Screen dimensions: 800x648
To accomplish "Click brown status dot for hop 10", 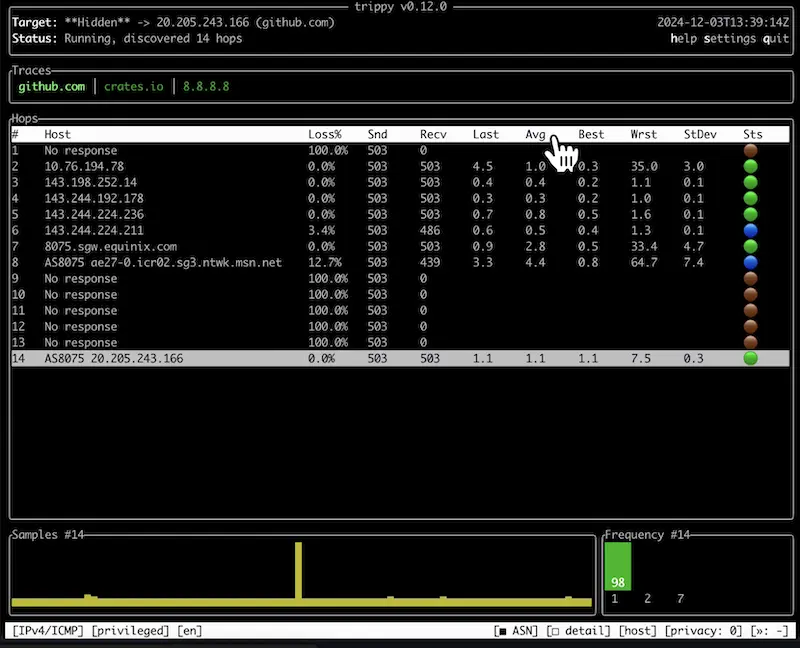I will pyautogui.click(x=750, y=294).
